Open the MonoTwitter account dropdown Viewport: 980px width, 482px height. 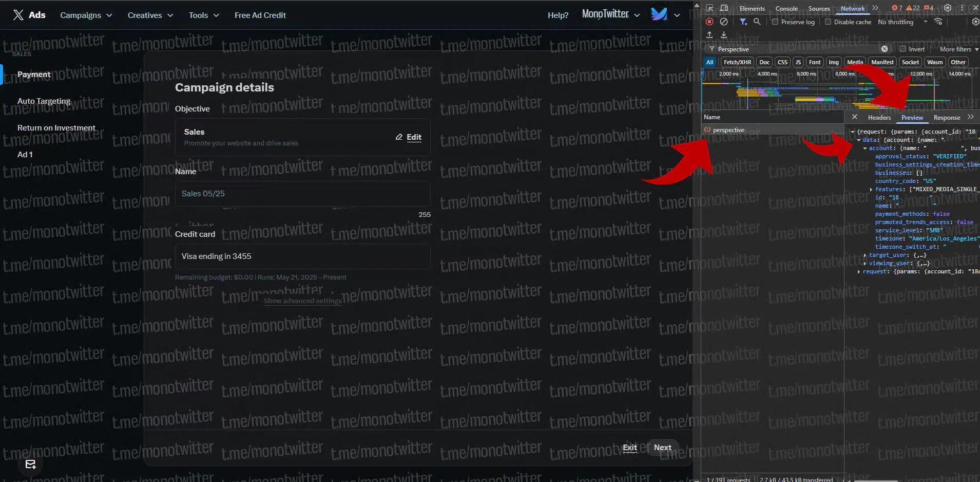(x=611, y=14)
